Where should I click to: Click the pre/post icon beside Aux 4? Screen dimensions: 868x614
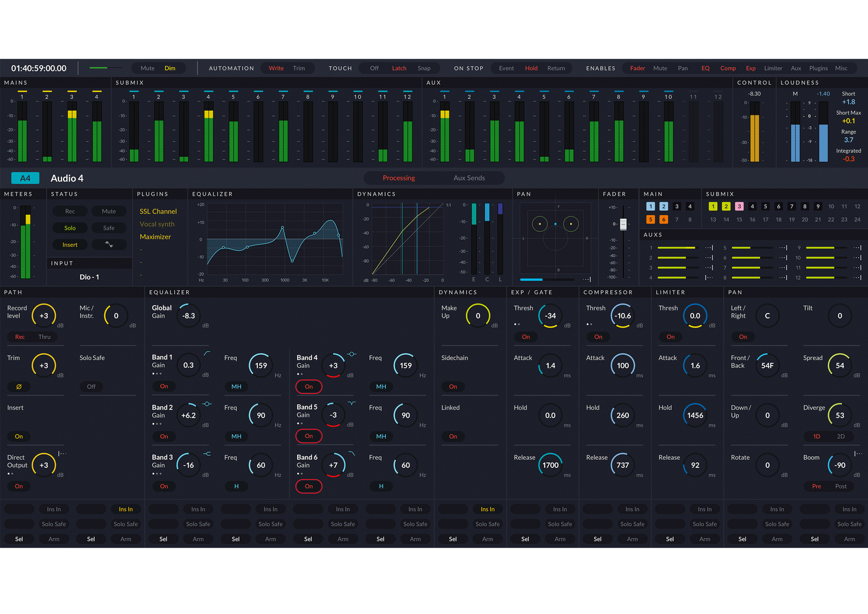(x=708, y=277)
